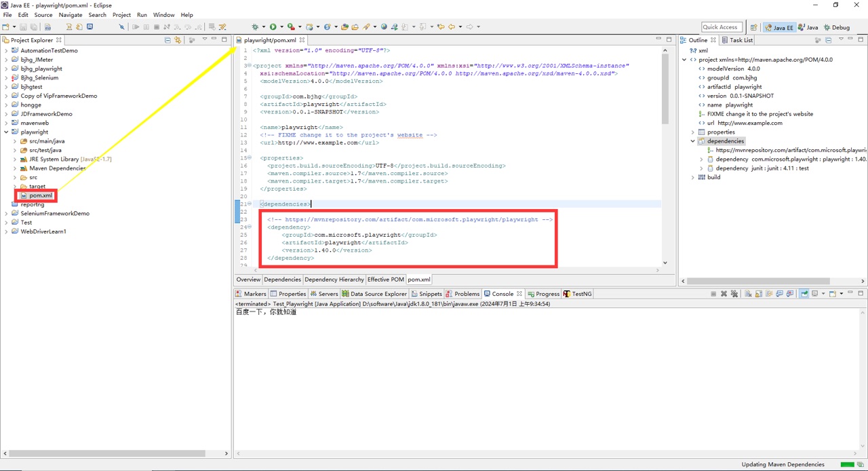The height and width of the screenshot is (471, 868).
Task: Click editor vertical scrollbar thumb
Action: coord(665,90)
